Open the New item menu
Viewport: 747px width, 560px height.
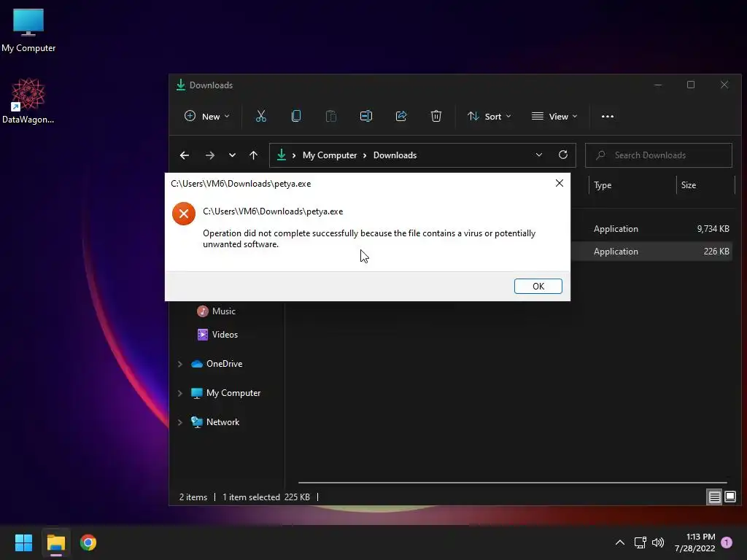tap(206, 116)
